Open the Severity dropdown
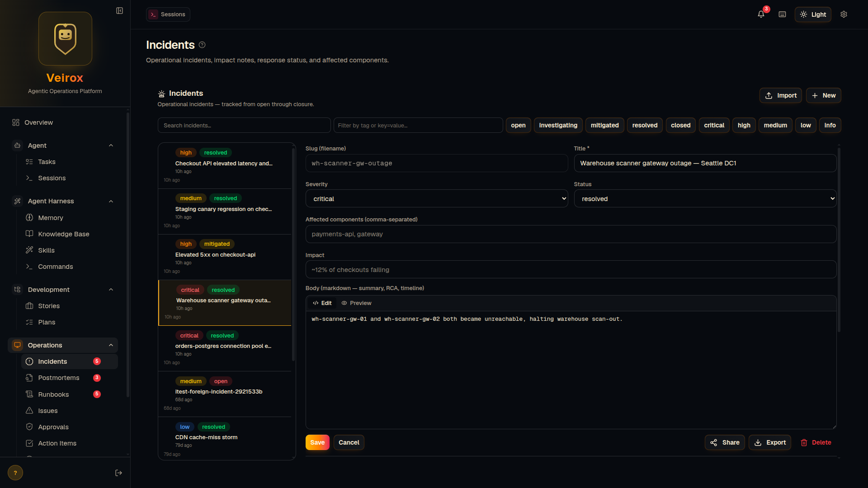868x488 pixels. tap(436, 199)
